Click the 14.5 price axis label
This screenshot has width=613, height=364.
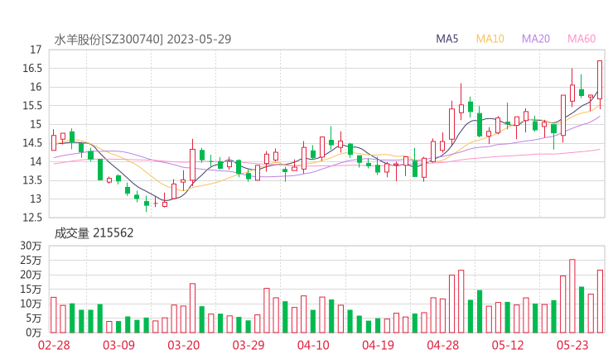coord(32,143)
